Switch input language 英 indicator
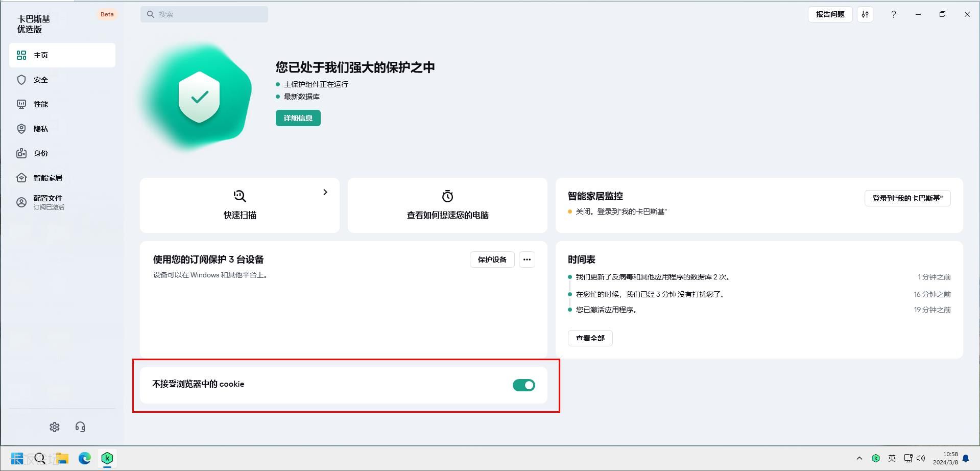The width and height of the screenshot is (980, 471). (x=892, y=458)
